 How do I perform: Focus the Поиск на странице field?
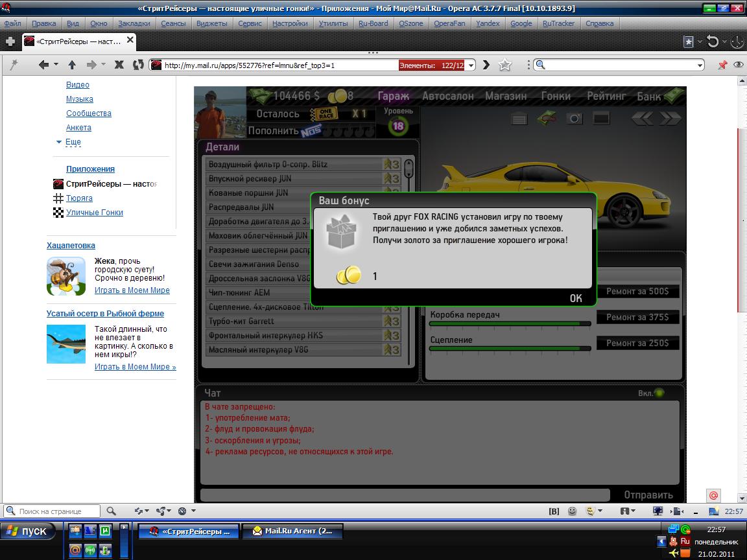click(x=51, y=511)
